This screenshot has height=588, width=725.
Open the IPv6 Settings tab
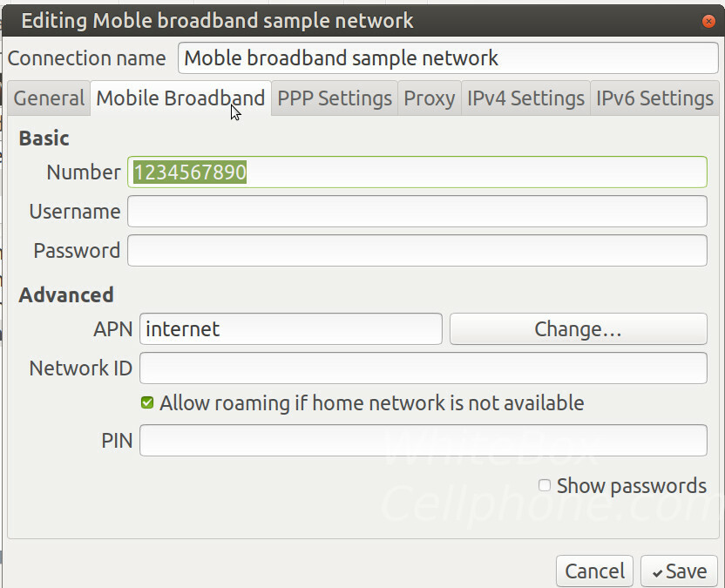coord(654,98)
